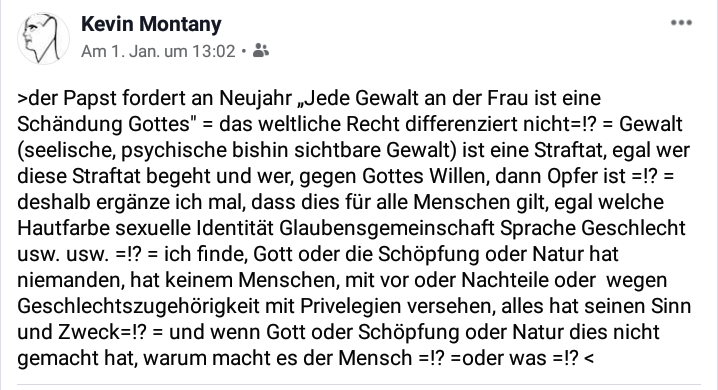Click the word 'Hautfarbe' in the post
Viewport: 718px width, 390px height.
pos(63,228)
